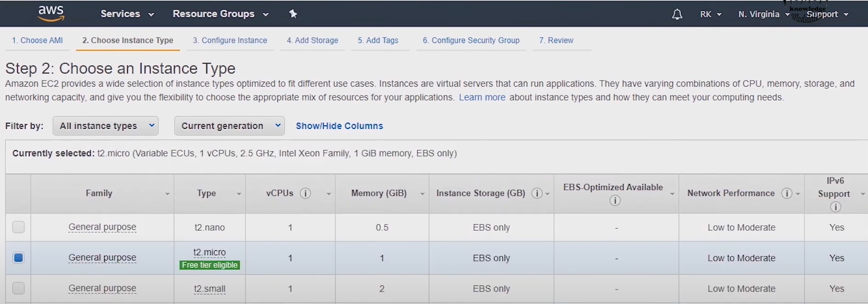Screen dimensions: 868x304
Task: Click General purpose link in t2.small row
Action: (x=102, y=288)
